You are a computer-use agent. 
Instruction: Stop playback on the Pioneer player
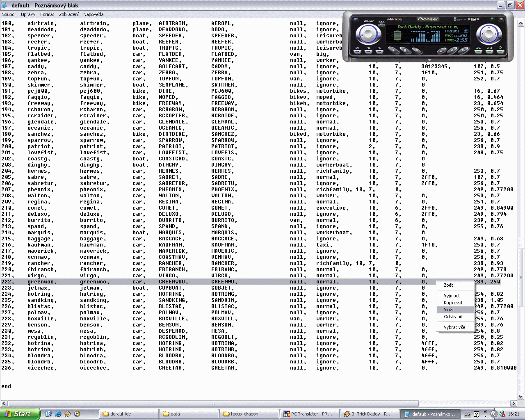(416, 50)
